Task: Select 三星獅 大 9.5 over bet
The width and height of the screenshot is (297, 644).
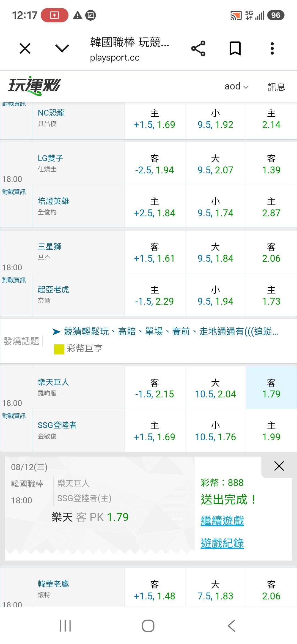Action: coord(215,252)
